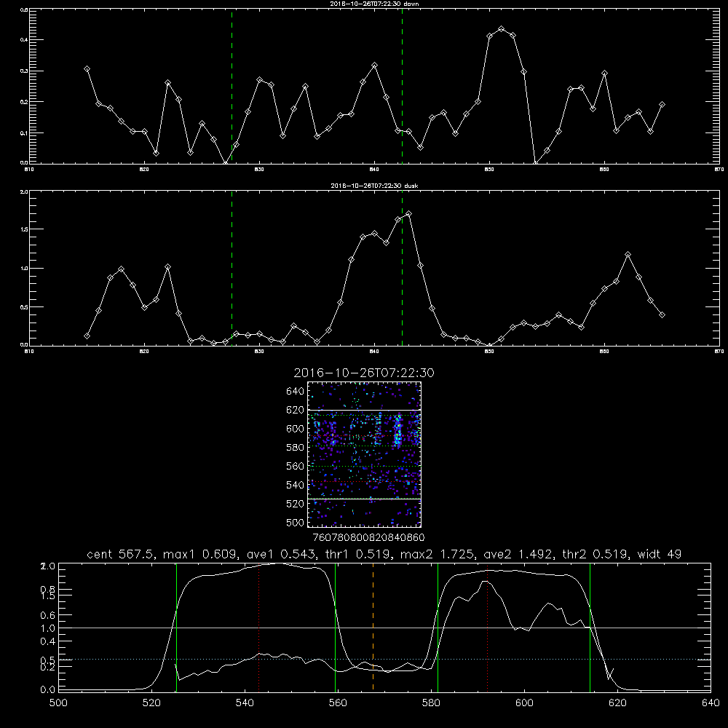Image resolution: width=728 pixels, height=728 pixels.
Task: Click the 'max2 1.725' value in stats header
Action: [x=438, y=554]
